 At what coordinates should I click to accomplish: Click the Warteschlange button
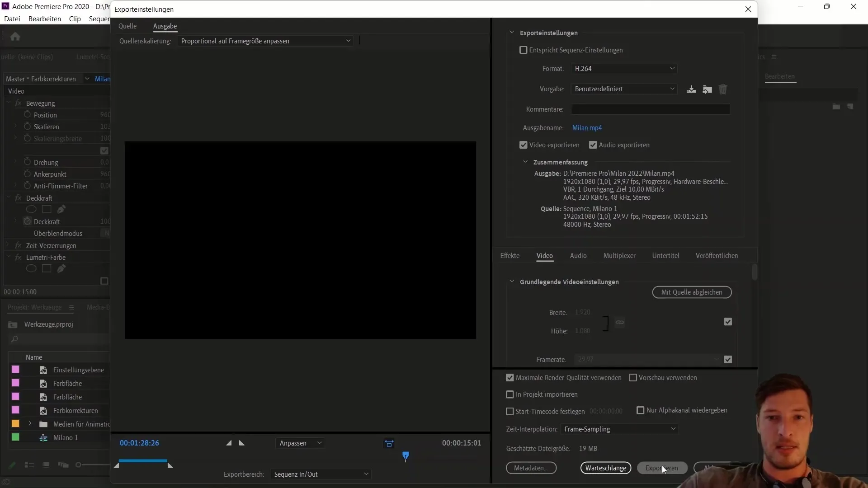[x=606, y=468]
